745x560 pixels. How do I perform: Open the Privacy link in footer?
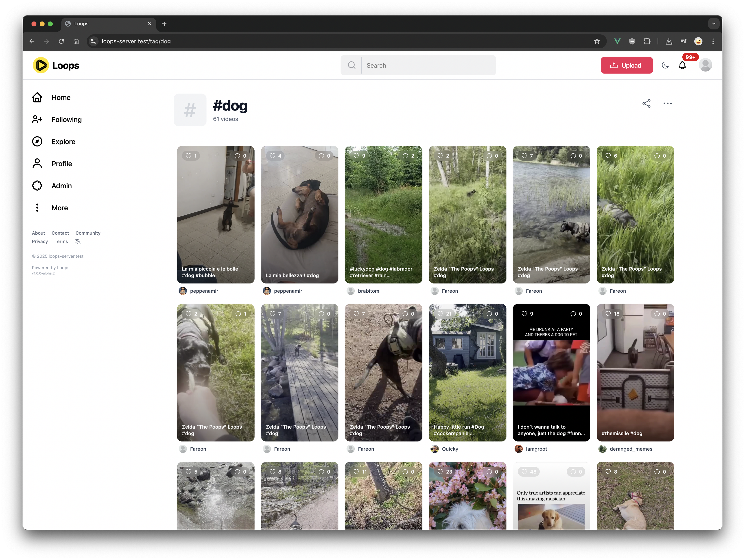(40, 242)
